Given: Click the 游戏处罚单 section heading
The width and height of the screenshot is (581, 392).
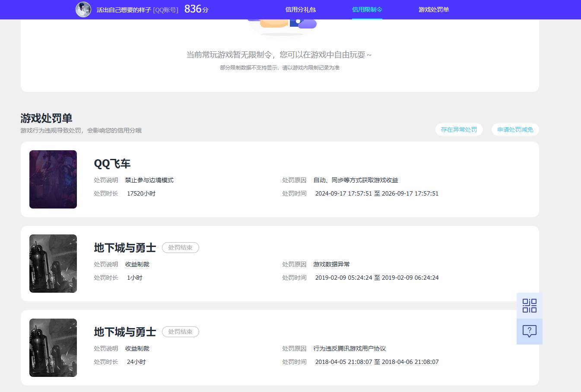Looking at the screenshot, I should 46,118.
